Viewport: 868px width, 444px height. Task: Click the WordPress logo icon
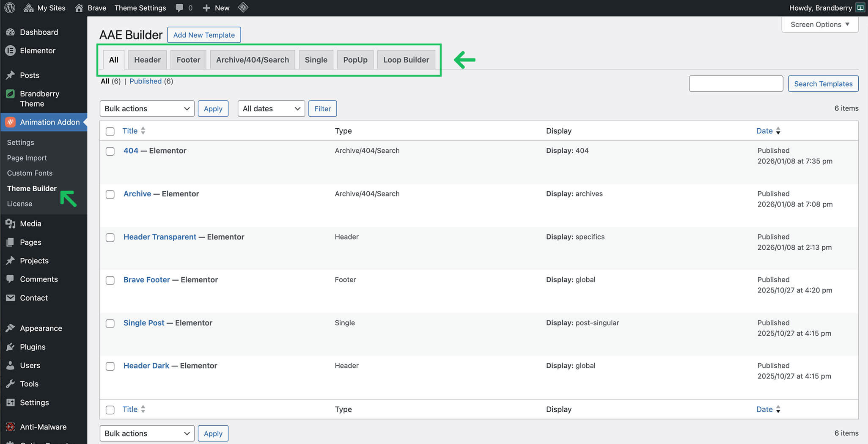pos(10,8)
